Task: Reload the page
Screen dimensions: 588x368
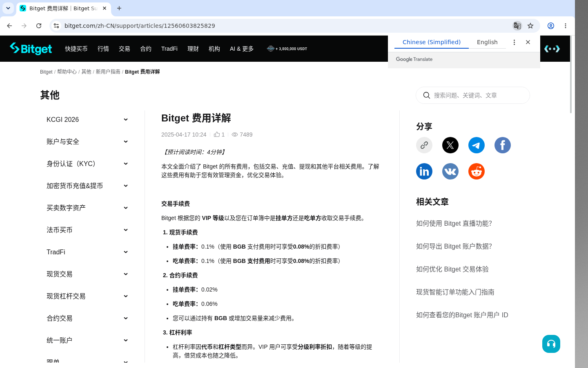Action: coord(39,26)
